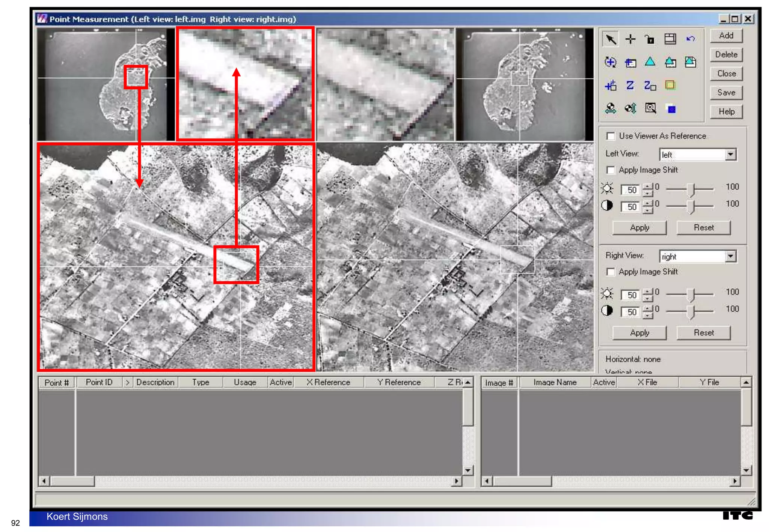The width and height of the screenshot is (769, 532).
Task: Select the arrow pointer tool
Action: [611, 39]
